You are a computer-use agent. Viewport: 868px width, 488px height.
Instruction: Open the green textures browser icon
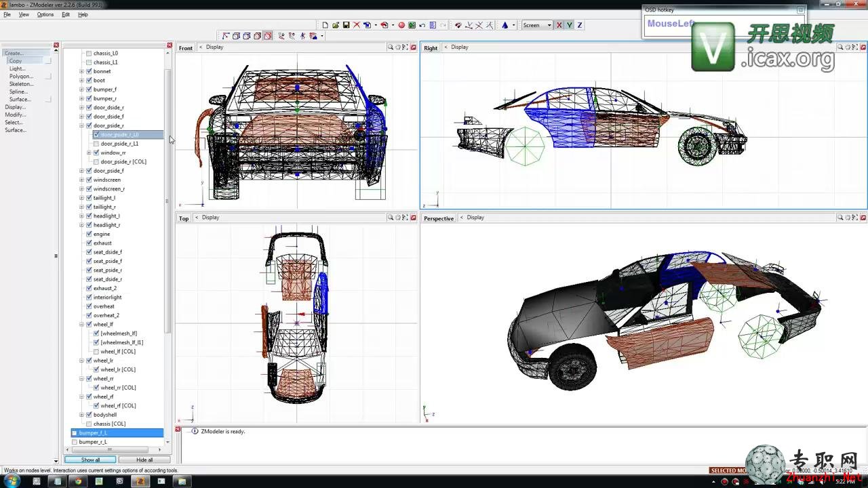click(x=412, y=25)
